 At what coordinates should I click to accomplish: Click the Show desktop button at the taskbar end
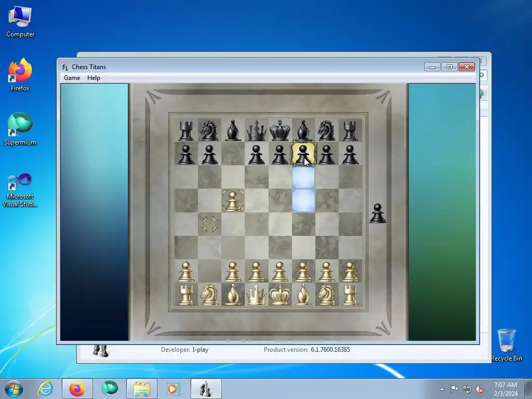(528, 389)
